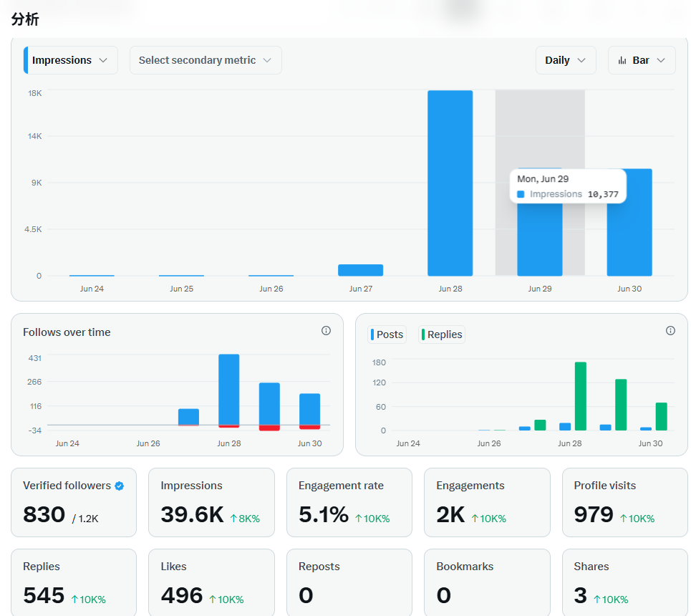691x616 pixels.
Task: Click the 431 axis label in Follows chart
Action: point(35,358)
